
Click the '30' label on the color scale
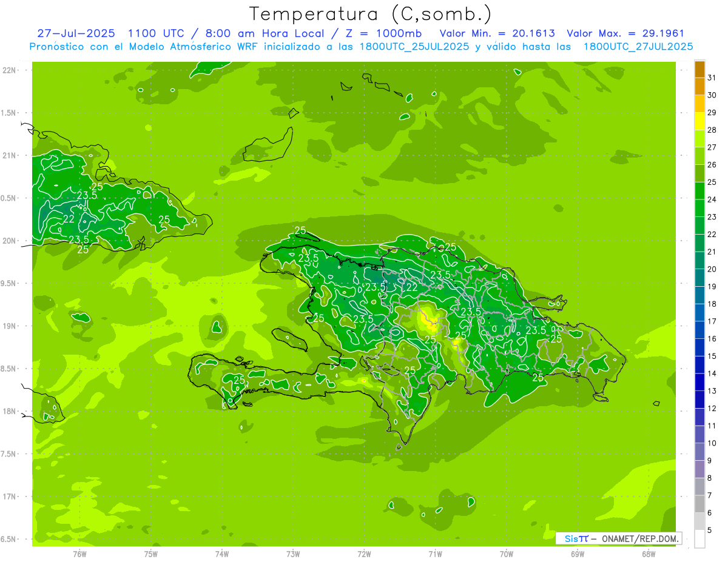click(712, 95)
